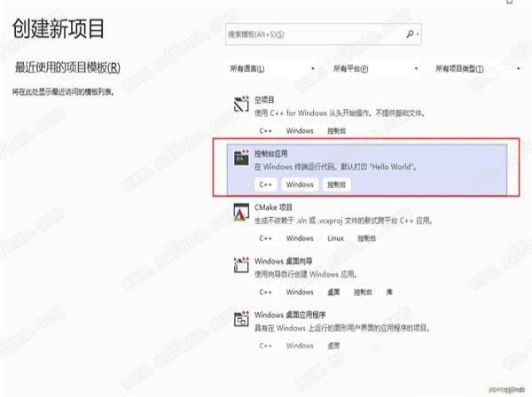Click the search templates (搜索模板) input field
This screenshot has height=397, width=532.
coord(316,35)
